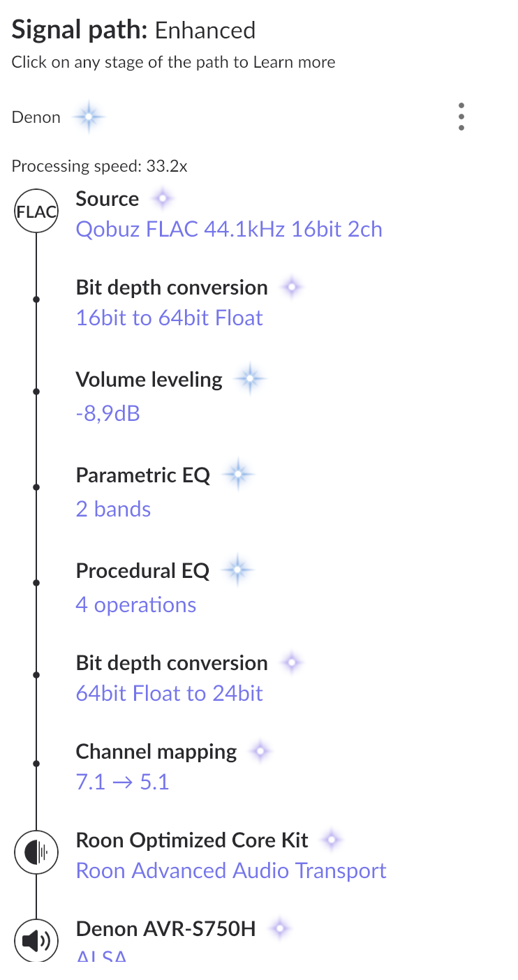The height and width of the screenshot is (980, 518).
Task: Select the Denon AVR-S750H stage label
Action: pyautogui.click(x=166, y=929)
